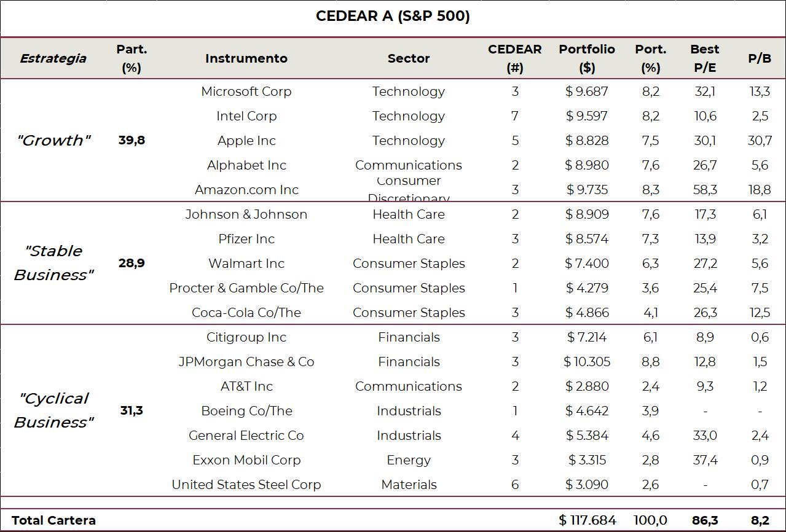Select the total $ 117.684 cell
Image resolution: width=786 pixels, height=532 pixels.
[588, 520]
